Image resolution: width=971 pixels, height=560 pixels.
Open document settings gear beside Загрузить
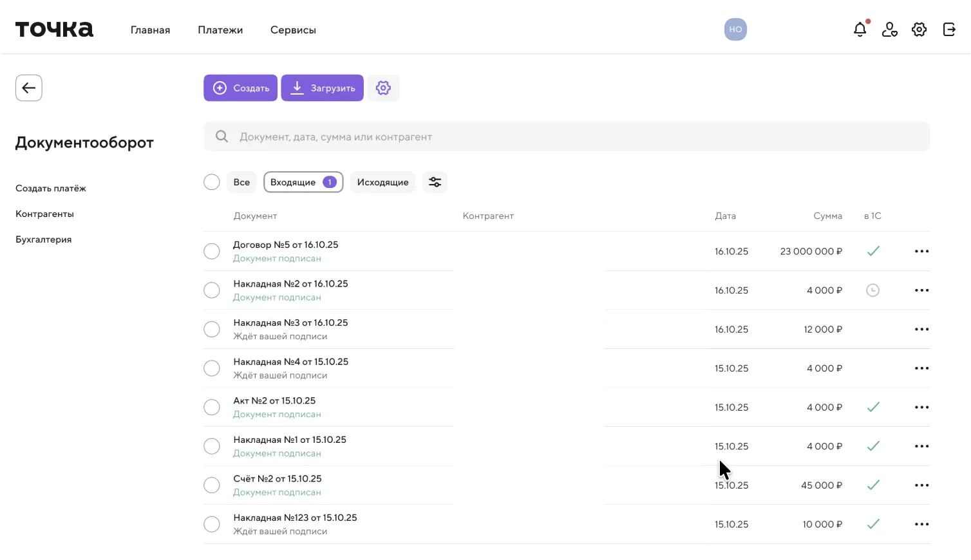coord(383,88)
